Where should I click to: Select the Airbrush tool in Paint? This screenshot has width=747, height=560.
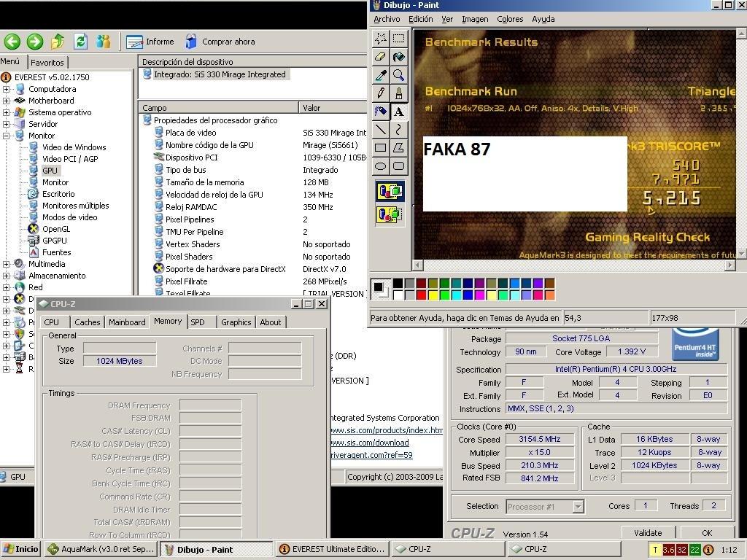pyautogui.click(x=381, y=112)
